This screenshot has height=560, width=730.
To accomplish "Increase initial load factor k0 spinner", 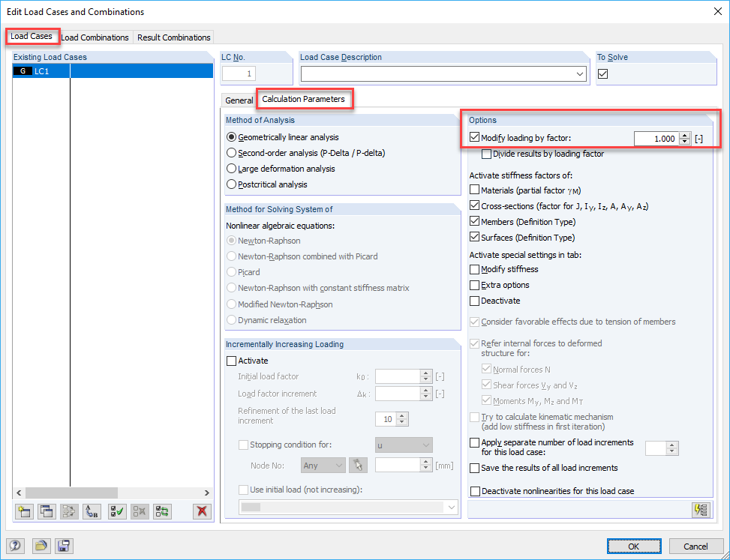I will pos(425,373).
